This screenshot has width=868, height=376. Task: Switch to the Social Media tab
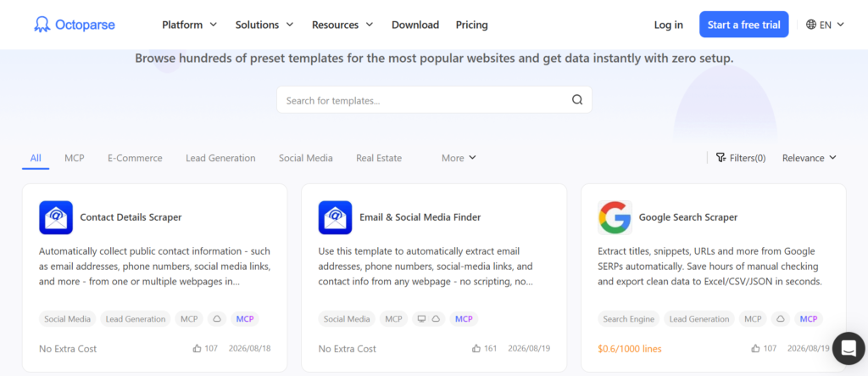click(x=305, y=158)
